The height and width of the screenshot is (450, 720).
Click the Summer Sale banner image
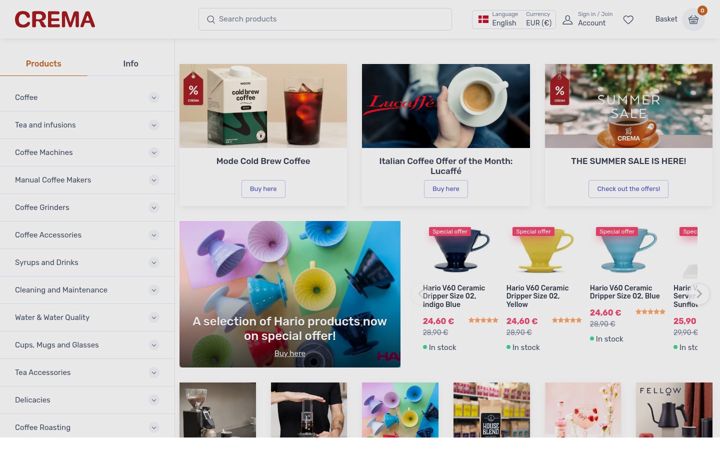tap(628, 106)
